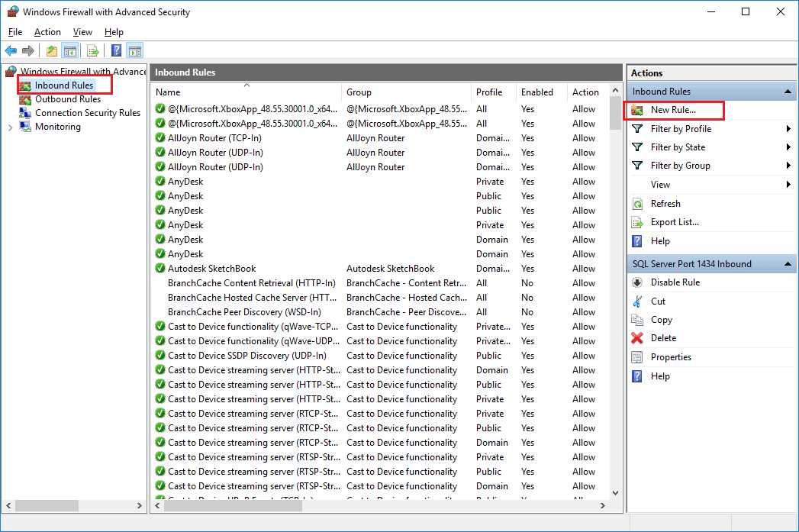This screenshot has width=799, height=532.
Task: Click the Copy pages icon
Action: click(637, 320)
